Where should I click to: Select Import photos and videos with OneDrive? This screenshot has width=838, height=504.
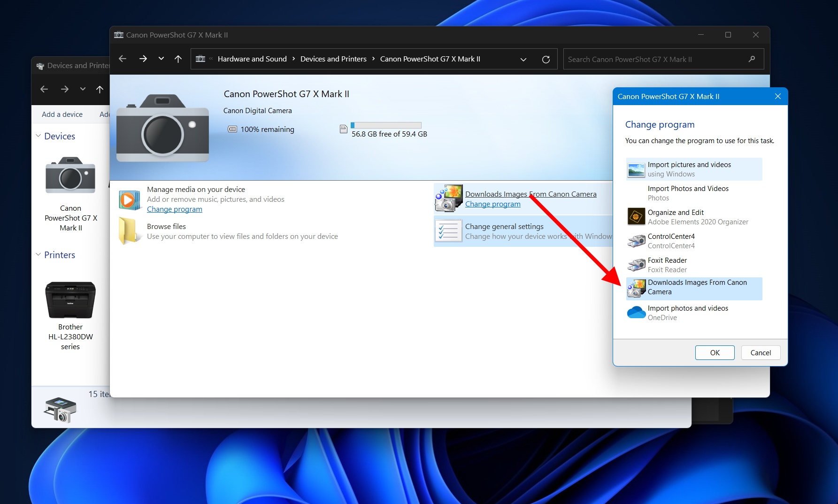coord(694,313)
